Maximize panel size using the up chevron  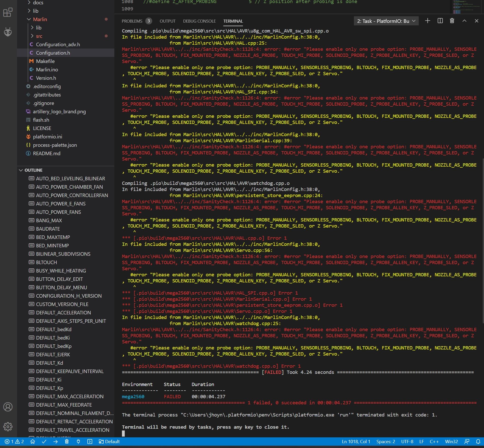pyautogui.click(x=464, y=21)
